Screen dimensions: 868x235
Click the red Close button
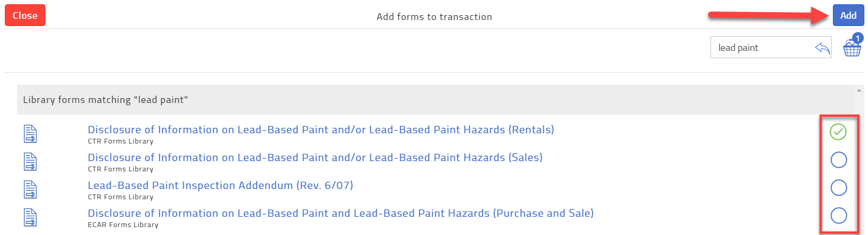coord(25,16)
